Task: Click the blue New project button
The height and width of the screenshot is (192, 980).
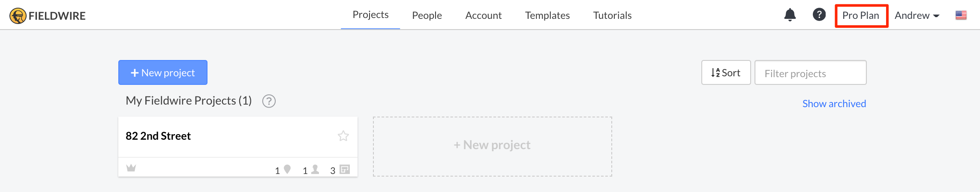Action: pos(163,72)
